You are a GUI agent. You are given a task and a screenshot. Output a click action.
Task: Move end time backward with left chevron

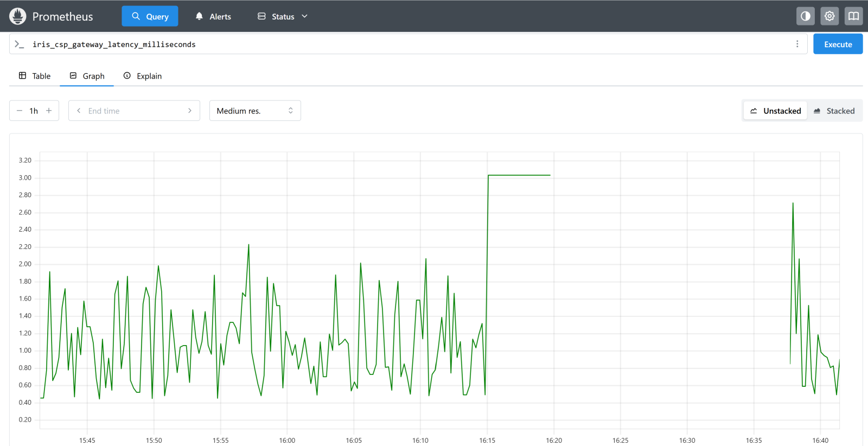(x=79, y=111)
